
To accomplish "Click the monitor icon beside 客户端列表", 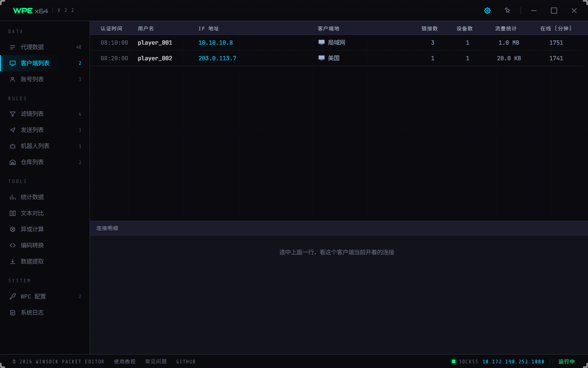I will pos(12,63).
